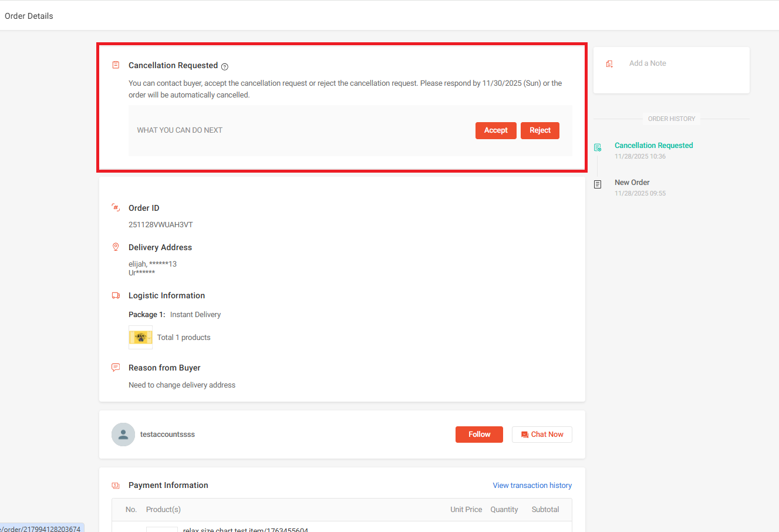Accept the cancellation request
This screenshot has height=532, width=779.
pos(496,130)
